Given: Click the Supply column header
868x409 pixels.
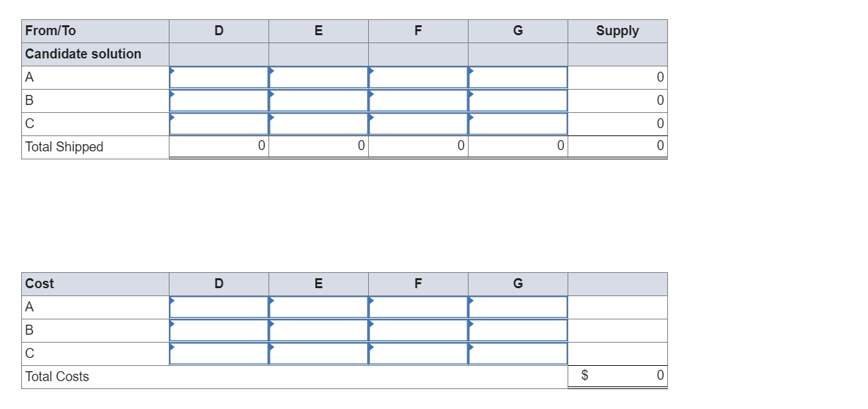Looking at the screenshot, I should tap(617, 31).
